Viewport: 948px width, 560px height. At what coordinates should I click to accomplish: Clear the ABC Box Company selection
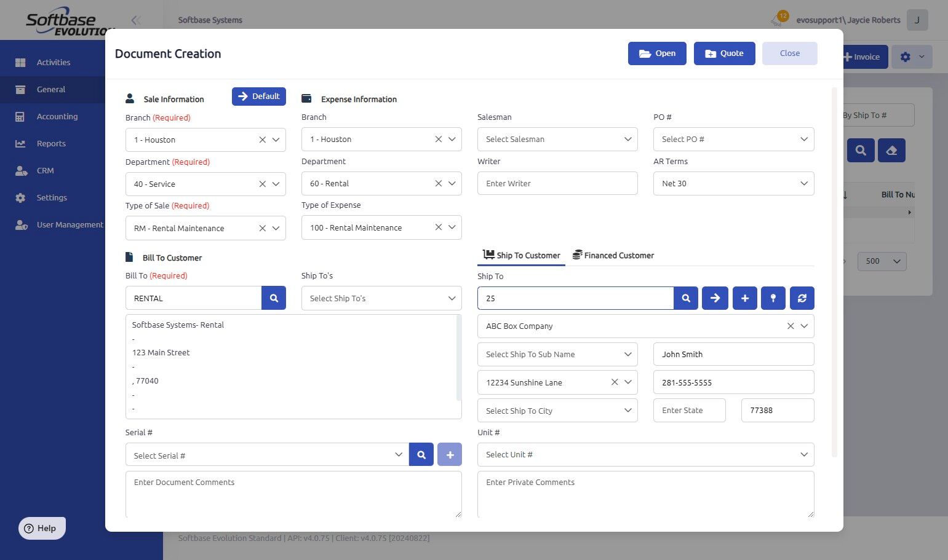coord(791,326)
